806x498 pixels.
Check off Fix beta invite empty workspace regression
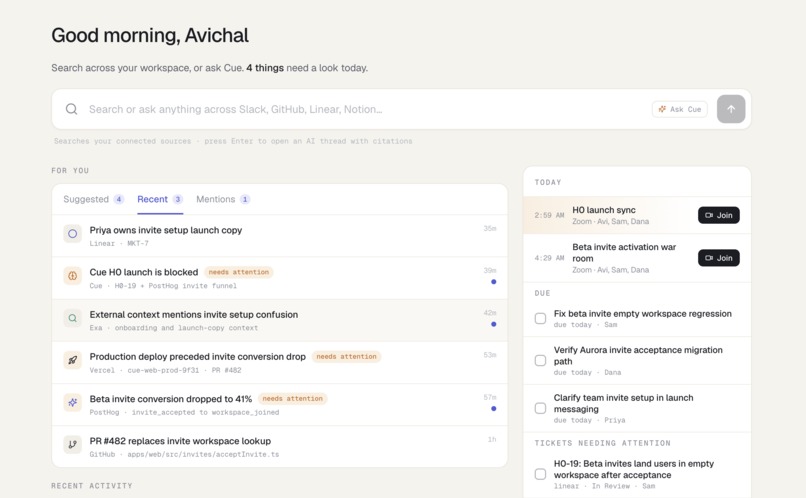tap(540, 319)
